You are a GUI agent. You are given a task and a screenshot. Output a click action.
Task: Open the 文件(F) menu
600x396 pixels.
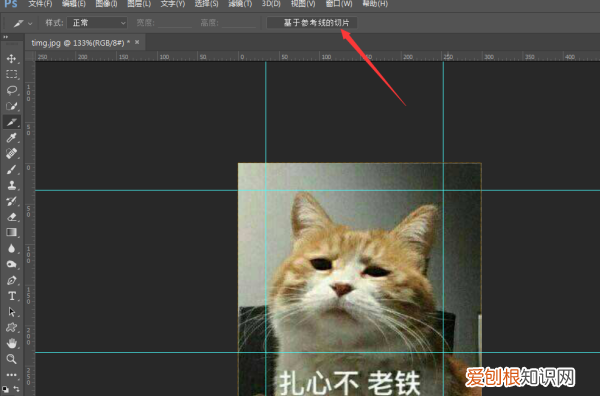coord(40,4)
